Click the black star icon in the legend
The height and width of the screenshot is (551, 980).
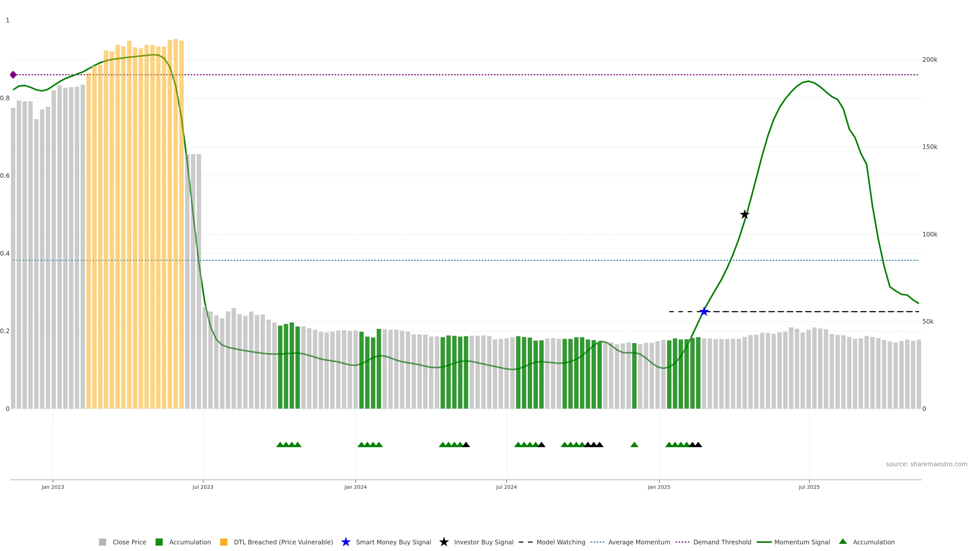point(444,542)
